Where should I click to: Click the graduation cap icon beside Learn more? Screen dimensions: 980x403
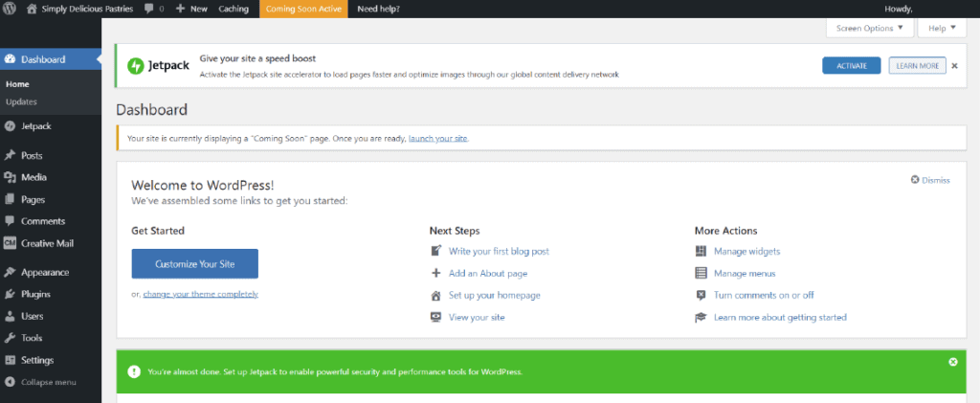[701, 317]
